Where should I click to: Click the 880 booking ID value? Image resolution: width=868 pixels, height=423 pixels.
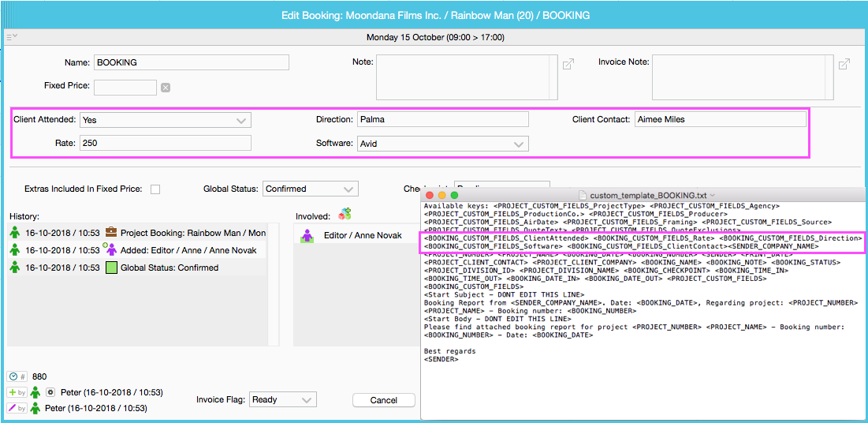click(39, 376)
